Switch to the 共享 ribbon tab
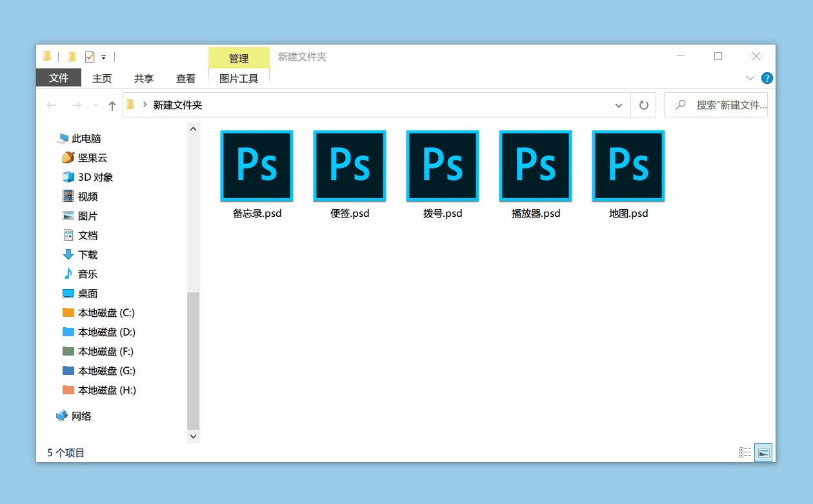Screen dimensions: 813x504 point(144,78)
